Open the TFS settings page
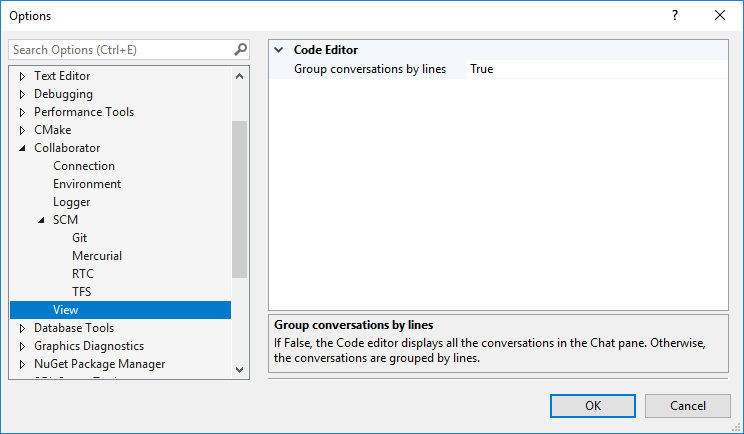 tap(82, 292)
